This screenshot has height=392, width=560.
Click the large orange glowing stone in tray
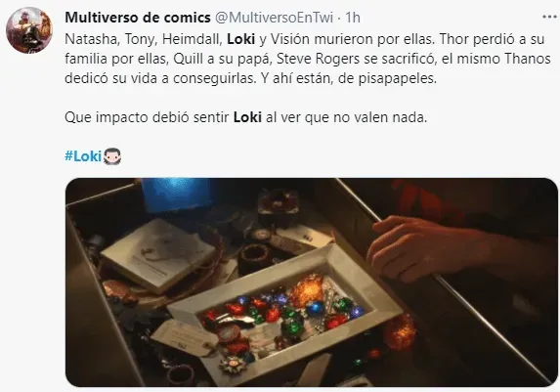[x=307, y=290]
